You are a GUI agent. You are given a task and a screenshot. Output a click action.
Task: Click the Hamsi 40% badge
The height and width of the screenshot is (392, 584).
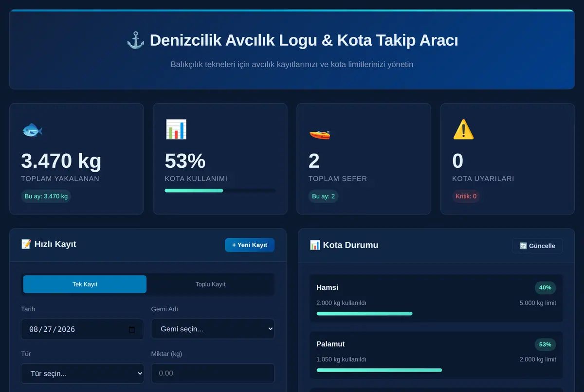click(x=545, y=287)
